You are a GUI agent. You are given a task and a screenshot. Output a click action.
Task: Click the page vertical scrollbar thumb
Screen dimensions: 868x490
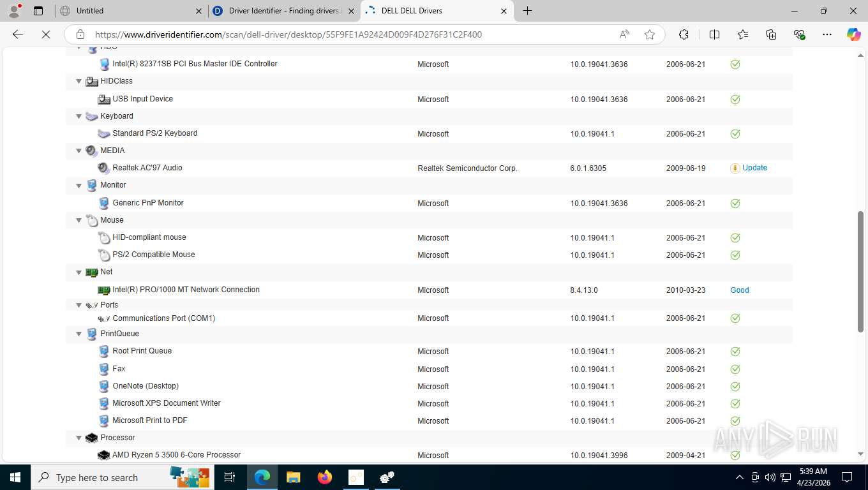pyautogui.click(x=860, y=272)
